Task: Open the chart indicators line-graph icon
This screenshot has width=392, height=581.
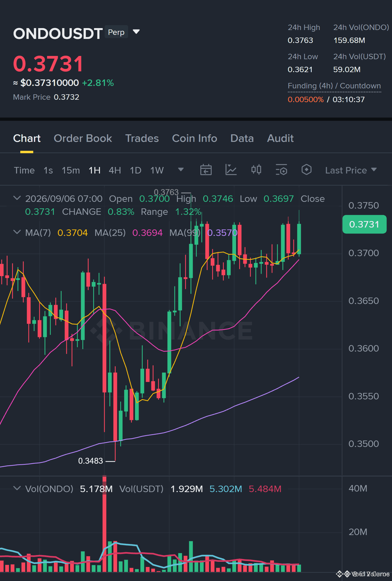Action: point(231,170)
